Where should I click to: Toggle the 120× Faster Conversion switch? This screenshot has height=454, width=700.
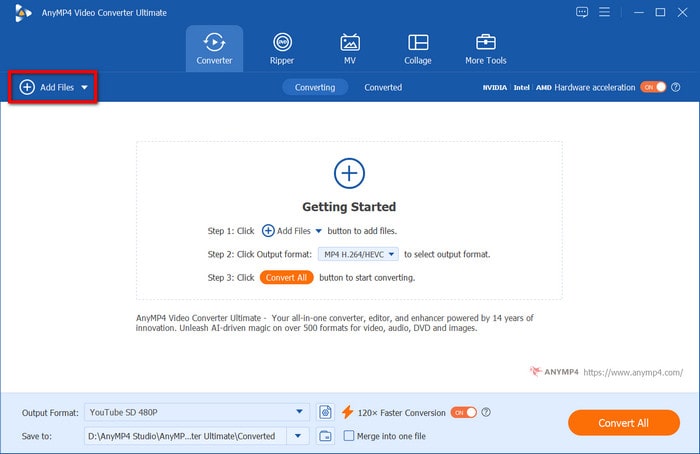pos(463,412)
